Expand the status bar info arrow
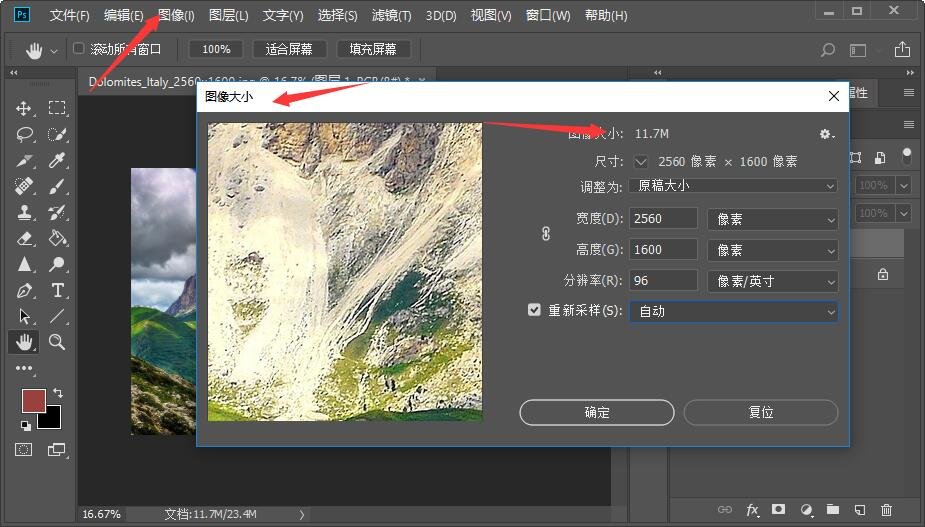 (302, 515)
